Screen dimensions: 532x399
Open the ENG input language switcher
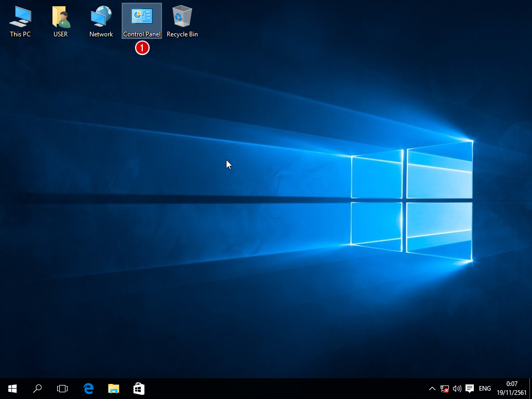[485, 389]
